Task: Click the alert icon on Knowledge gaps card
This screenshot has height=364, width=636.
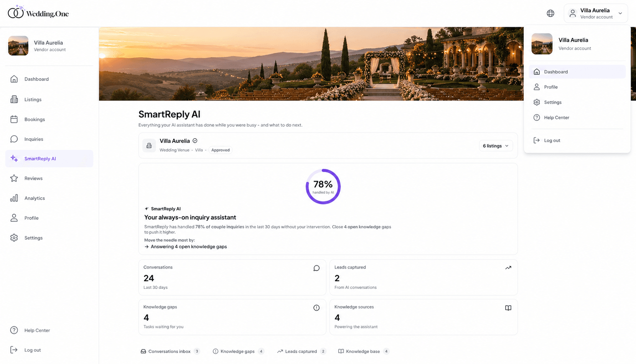Action: point(316,308)
